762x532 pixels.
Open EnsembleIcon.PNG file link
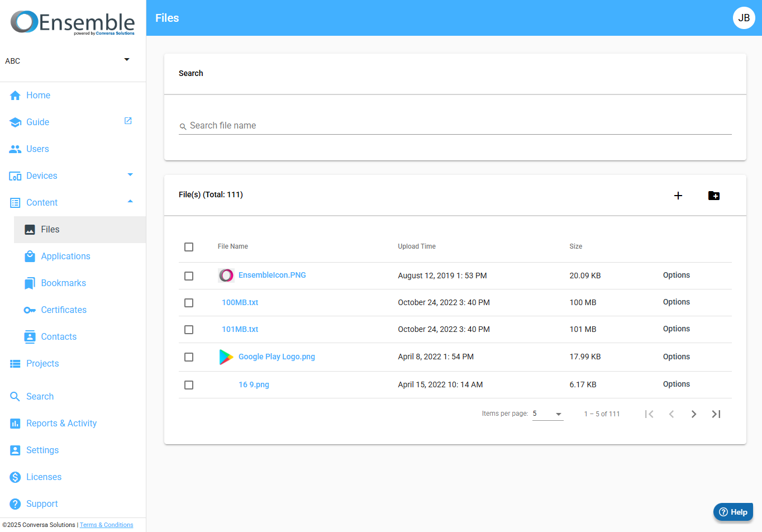272,275
